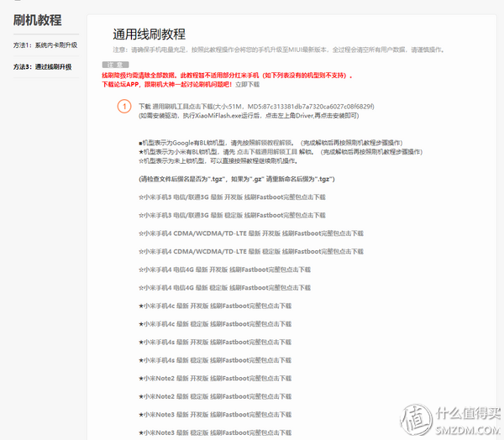This screenshot has width=504, height=440.
Task: Download 小米手机4 电信4G 开发版 Fastboot package
Action: click(x=224, y=270)
